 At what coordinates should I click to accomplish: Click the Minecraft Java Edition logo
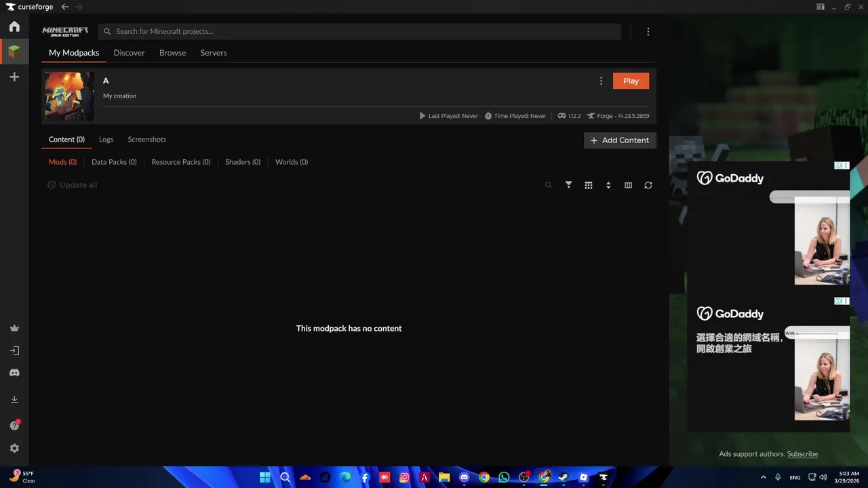pos(65,31)
